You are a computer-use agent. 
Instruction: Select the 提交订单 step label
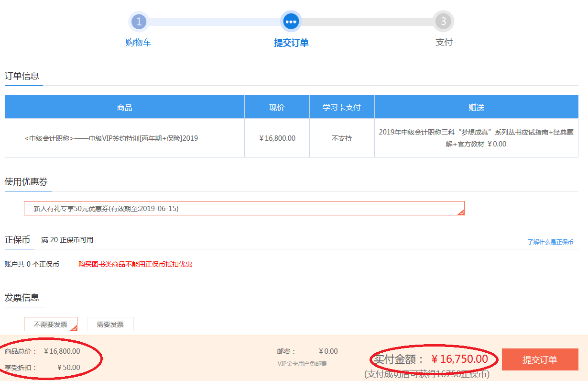point(291,43)
